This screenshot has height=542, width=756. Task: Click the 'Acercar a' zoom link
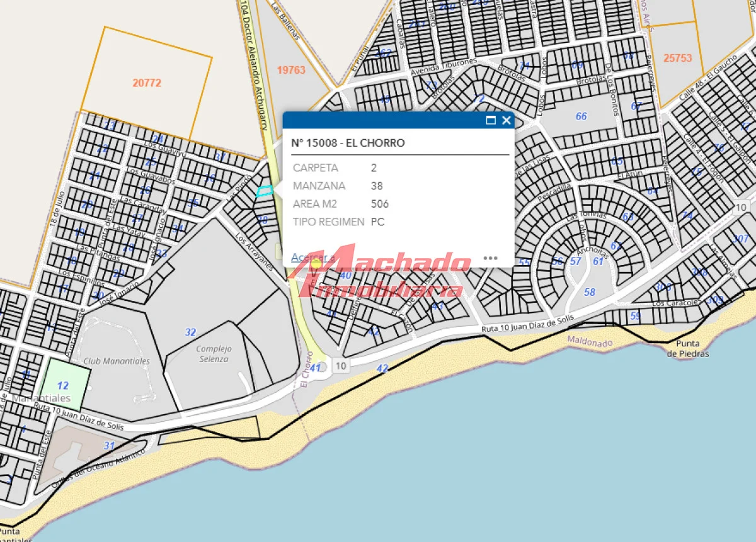pos(312,257)
